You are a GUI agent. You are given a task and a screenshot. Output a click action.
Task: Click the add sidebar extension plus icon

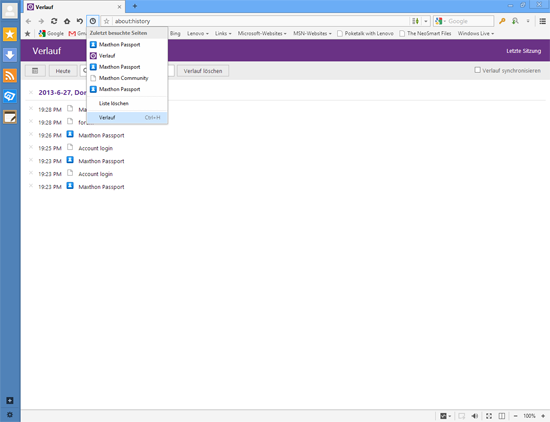coord(10,401)
